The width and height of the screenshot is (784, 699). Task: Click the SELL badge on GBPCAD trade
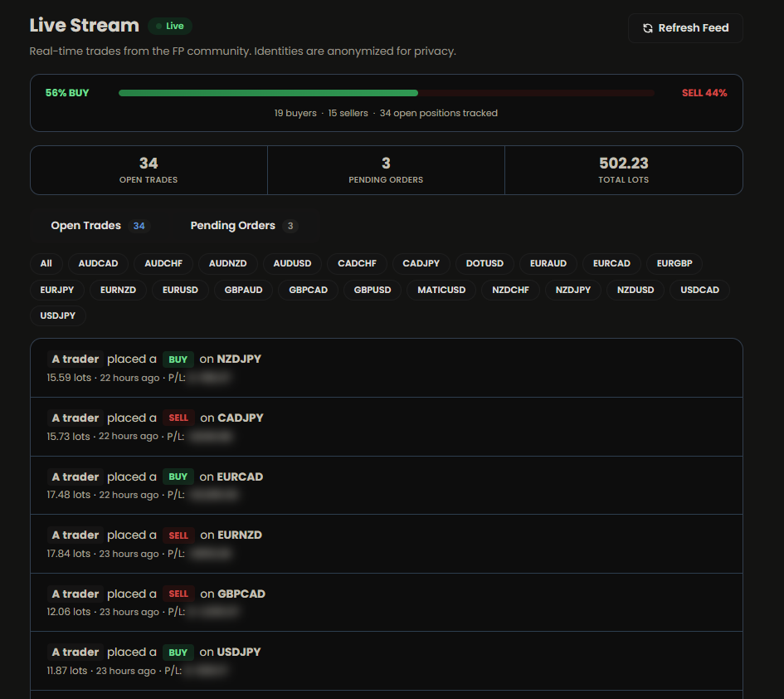[178, 594]
